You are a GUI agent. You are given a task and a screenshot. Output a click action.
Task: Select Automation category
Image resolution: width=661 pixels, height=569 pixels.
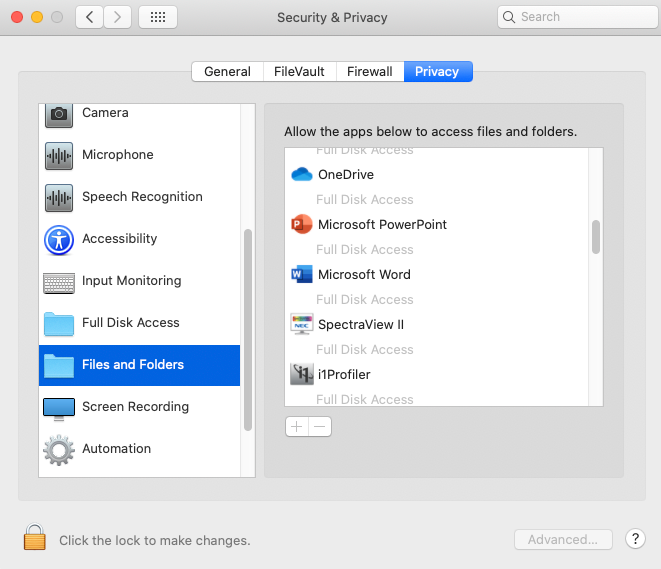point(140,449)
